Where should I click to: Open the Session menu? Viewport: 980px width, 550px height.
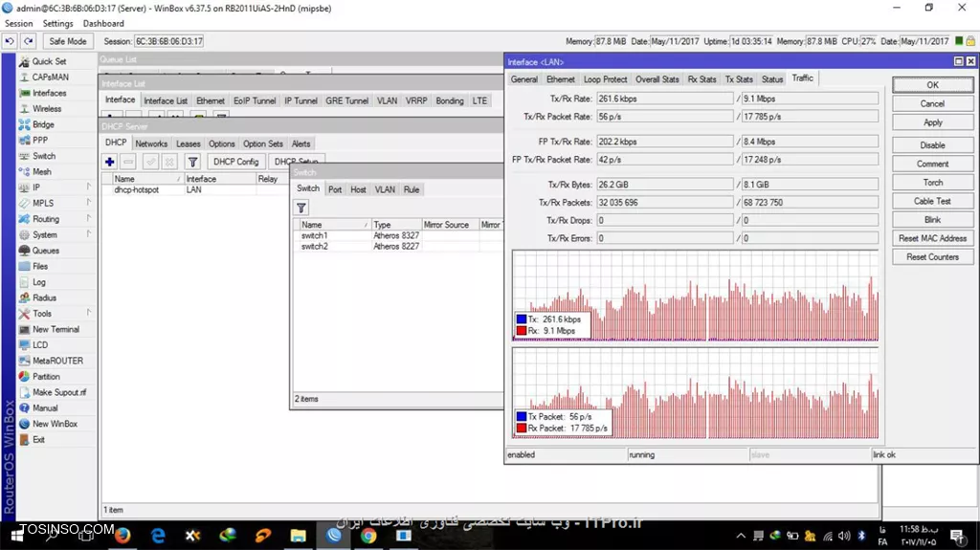pos(19,23)
